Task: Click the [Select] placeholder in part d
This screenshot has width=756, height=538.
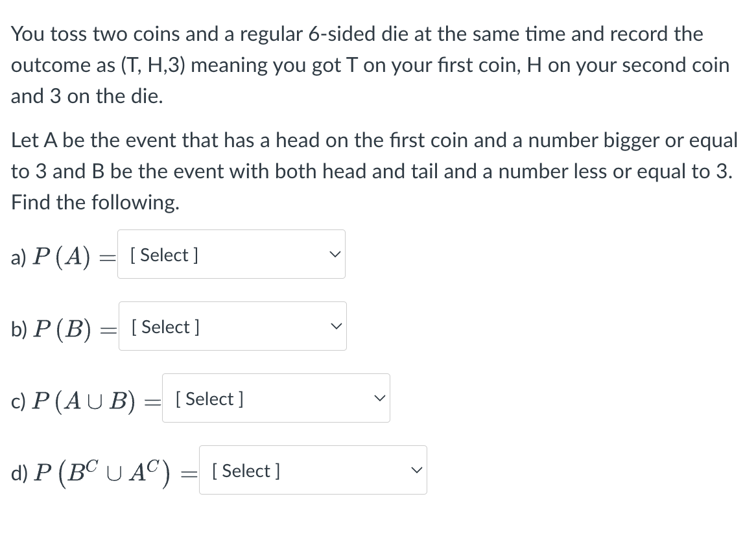Action: click(244, 471)
